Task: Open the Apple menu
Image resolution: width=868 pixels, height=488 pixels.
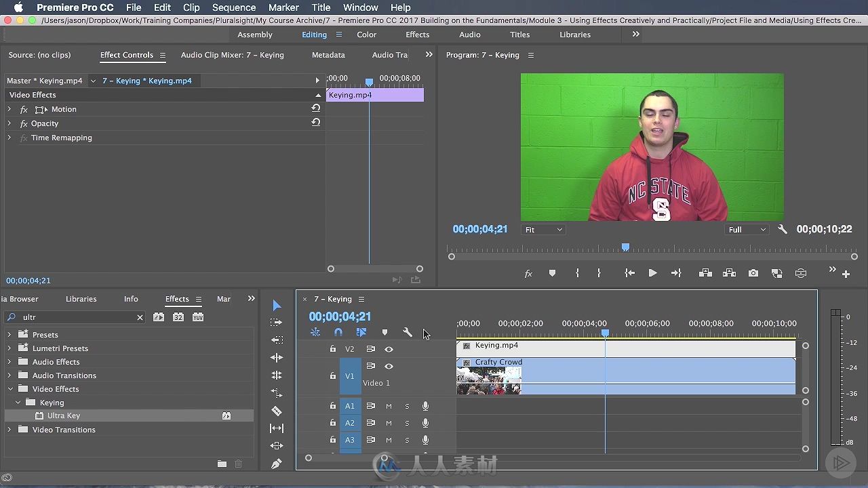Action: [18, 7]
